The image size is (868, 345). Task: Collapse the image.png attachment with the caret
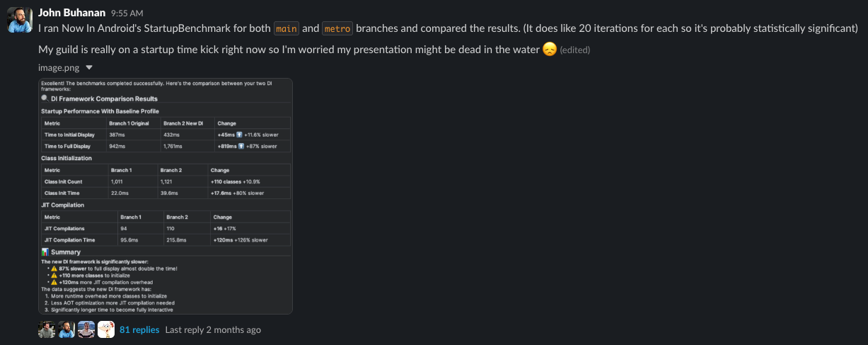88,68
